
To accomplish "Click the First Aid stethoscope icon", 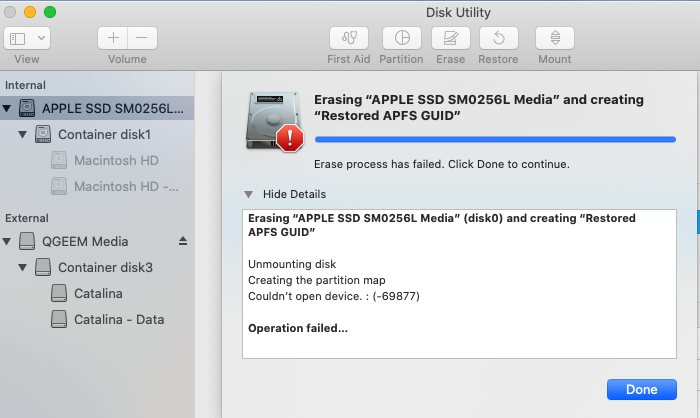I will pyautogui.click(x=349, y=38).
